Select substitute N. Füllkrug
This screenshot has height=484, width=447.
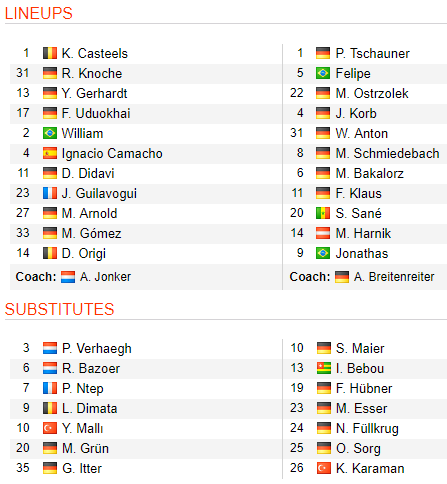pyautogui.click(x=367, y=429)
